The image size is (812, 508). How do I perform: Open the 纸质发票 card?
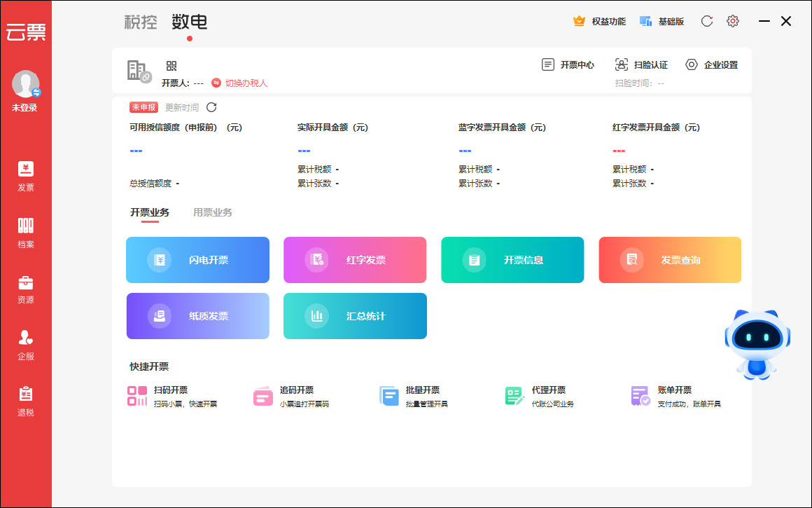click(198, 316)
